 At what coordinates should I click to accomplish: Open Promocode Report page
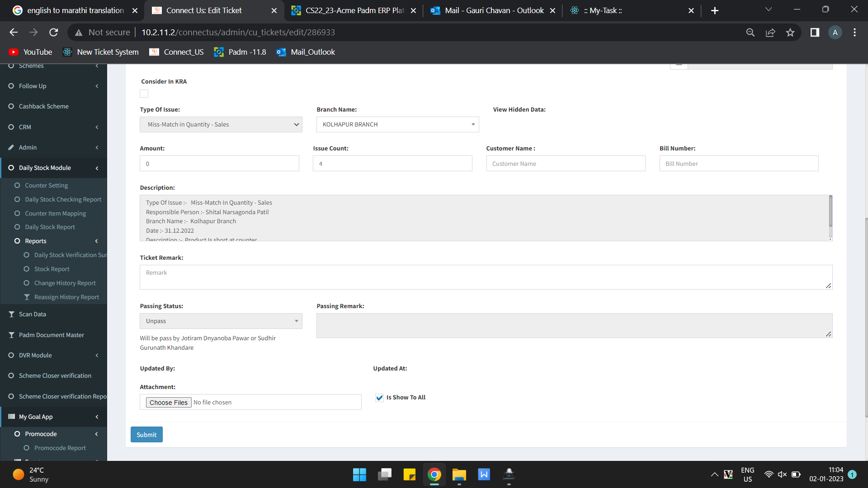(x=60, y=448)
